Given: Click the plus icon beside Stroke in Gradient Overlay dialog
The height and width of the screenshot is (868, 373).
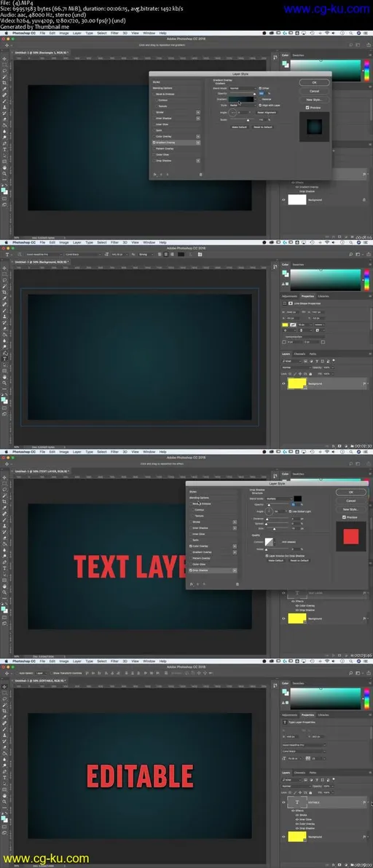Looking at the screenshot, I should pyautogui.click(x=198, y=112).
